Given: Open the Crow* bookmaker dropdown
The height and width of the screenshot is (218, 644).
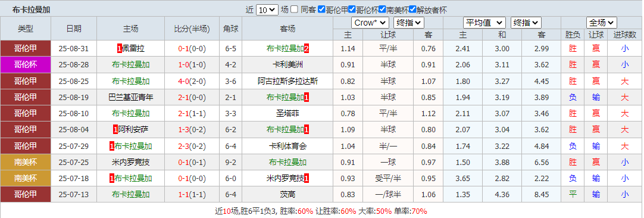Looking at the screenshot, I should [370, 23].
